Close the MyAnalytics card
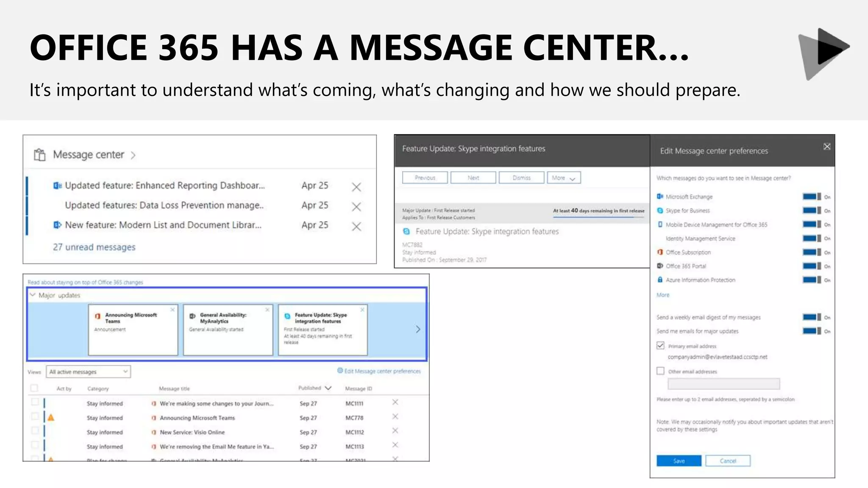Screen dimensions: 868x488 267,310
